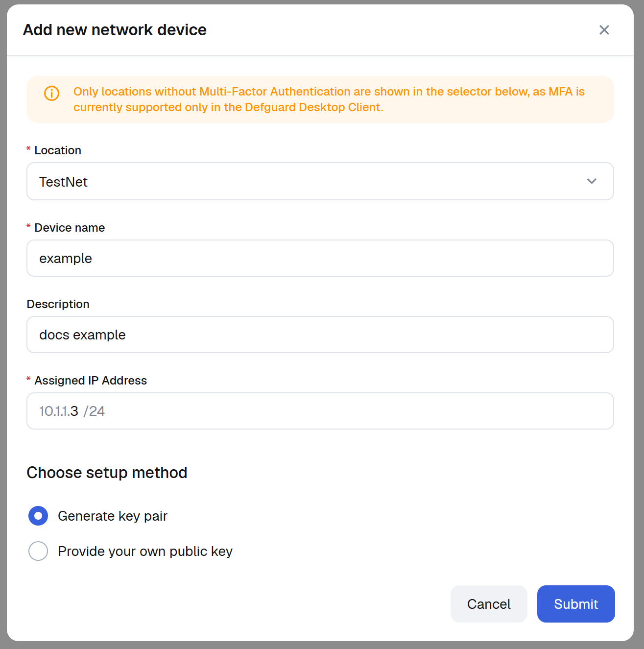Cancel adding the network device
The image size is (644, 649).
(489, 604)
